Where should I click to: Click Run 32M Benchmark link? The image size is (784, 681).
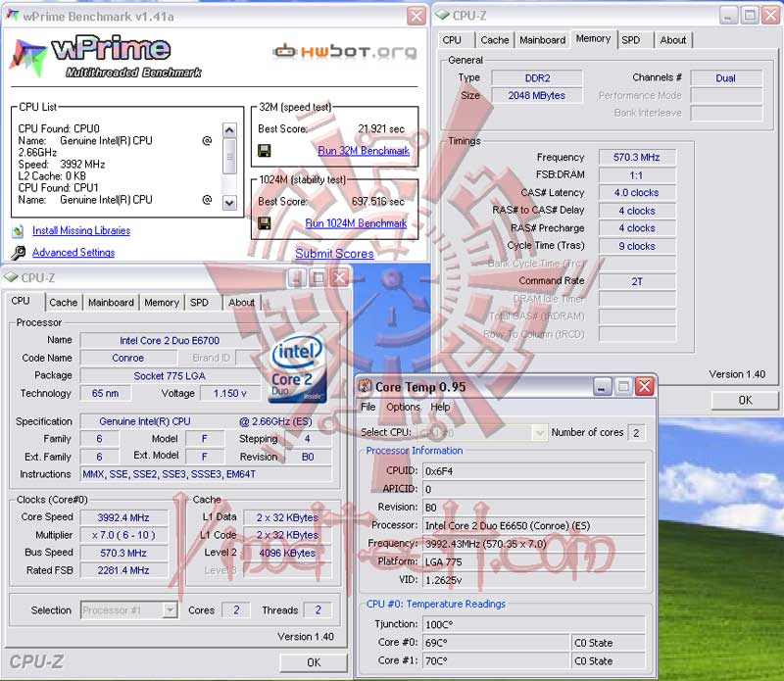click(364, 151)
